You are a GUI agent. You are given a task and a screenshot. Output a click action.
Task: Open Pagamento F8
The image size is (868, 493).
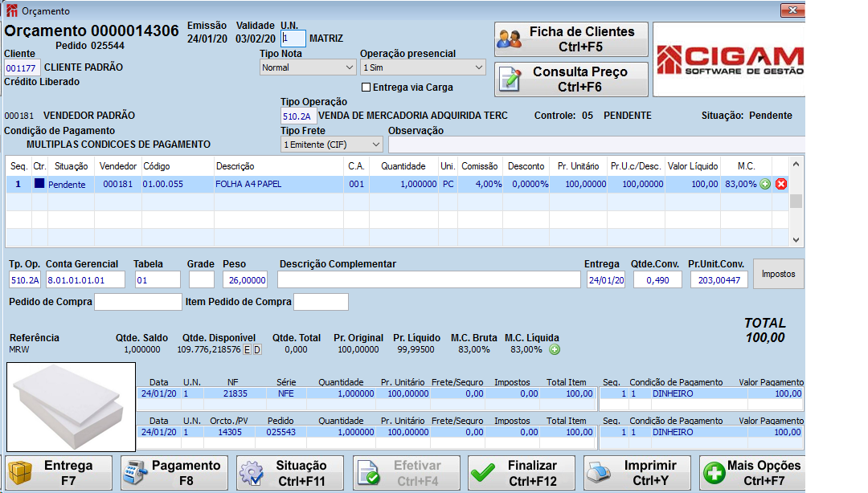click(174, 473)
